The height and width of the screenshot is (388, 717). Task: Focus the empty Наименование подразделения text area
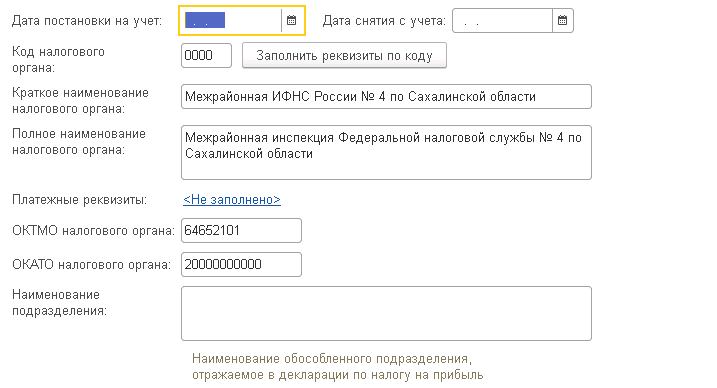tap(386, 314)
